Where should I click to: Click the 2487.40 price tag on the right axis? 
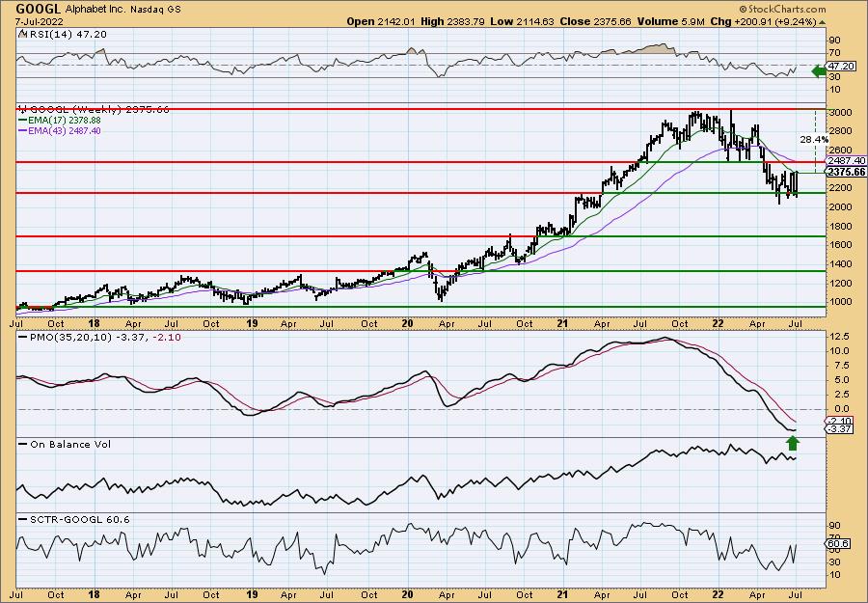(x=847, y=160)
